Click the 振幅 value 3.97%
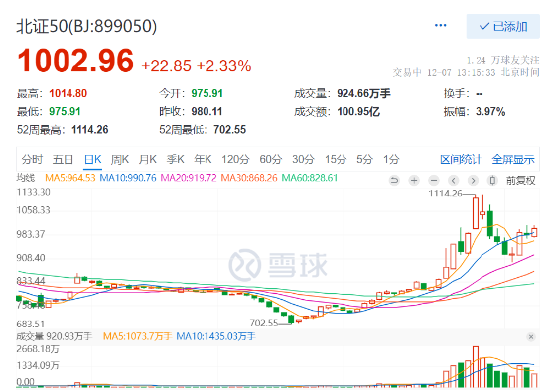Image resolution: width=550 pixels, height=391 pixels. click(x=490, y=112)
